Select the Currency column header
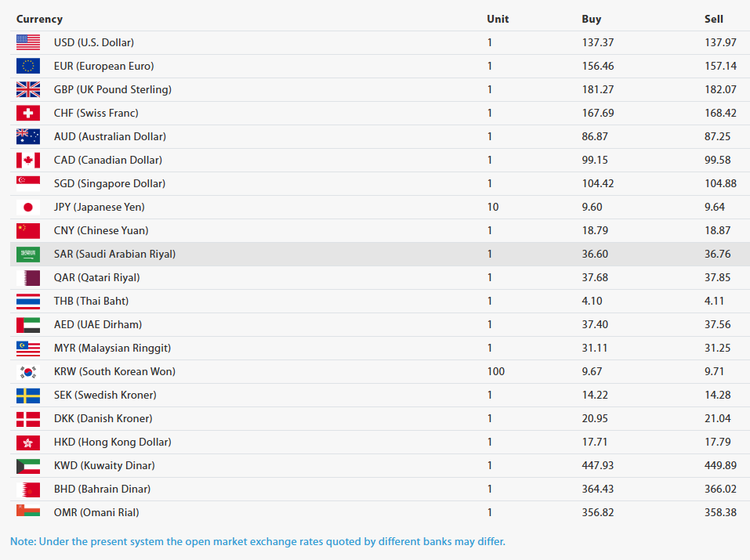Viewport: 750px width, 560px height. pos(39,19)
